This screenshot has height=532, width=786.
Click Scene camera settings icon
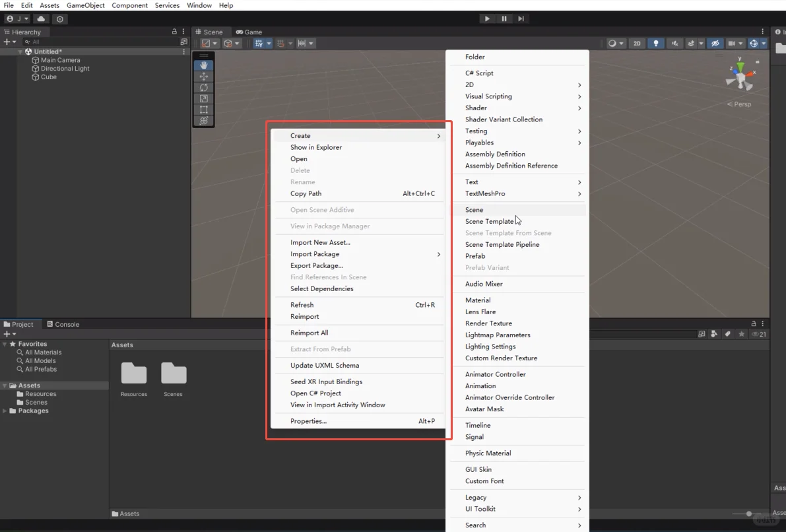pyautogui.click(x=732, y=43)
